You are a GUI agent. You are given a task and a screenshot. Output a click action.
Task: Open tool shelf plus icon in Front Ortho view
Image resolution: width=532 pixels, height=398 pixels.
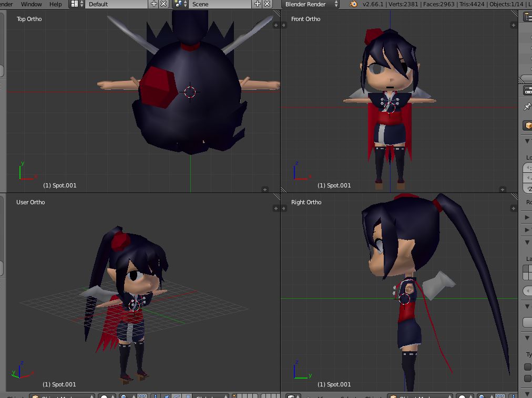coord(284,25)
